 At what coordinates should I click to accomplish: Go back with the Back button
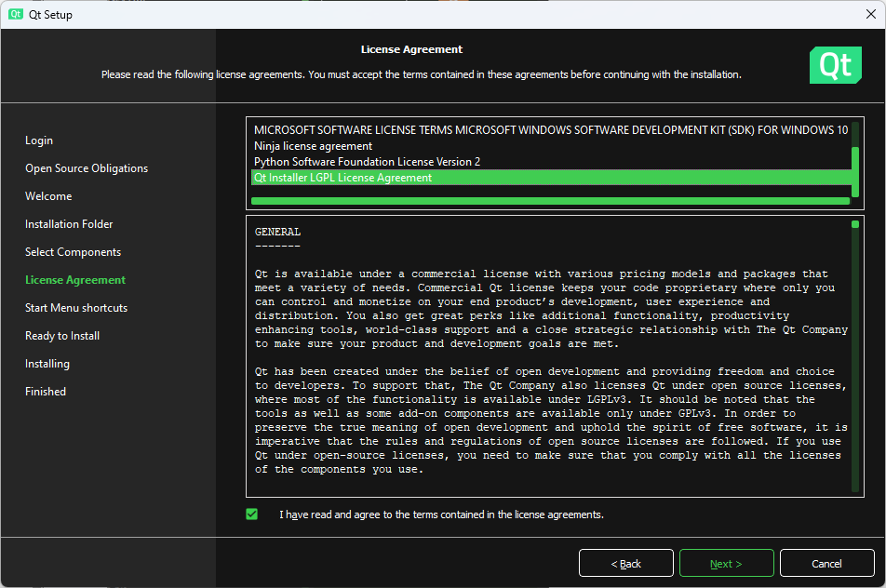coord(626,563)
